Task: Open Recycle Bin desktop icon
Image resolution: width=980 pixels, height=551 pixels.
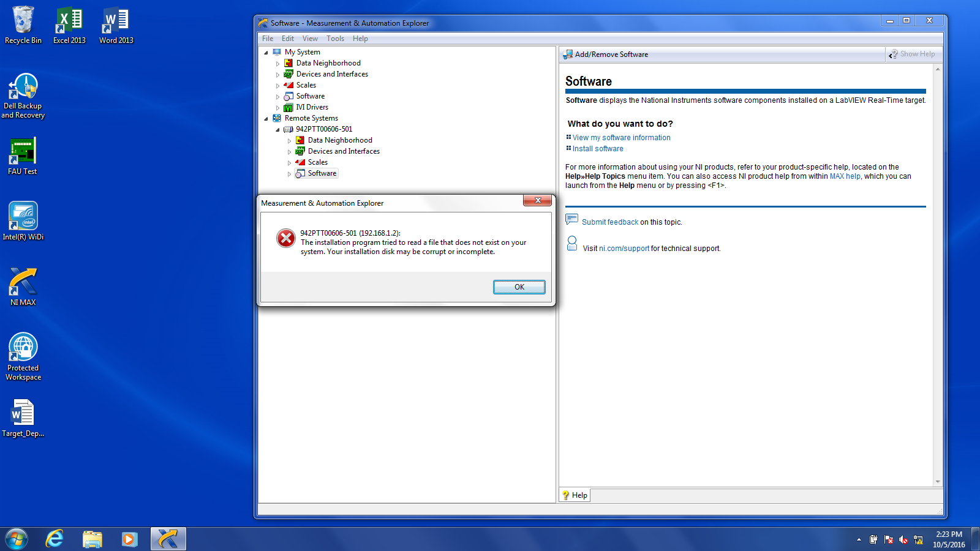Action: click(x=23, y=25)
